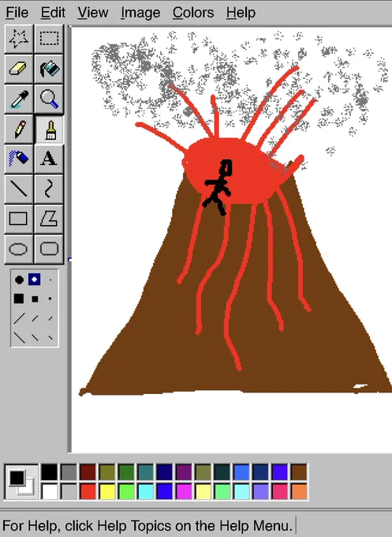
Task: Pick the Eraser tool
Action: pos(19,69)
